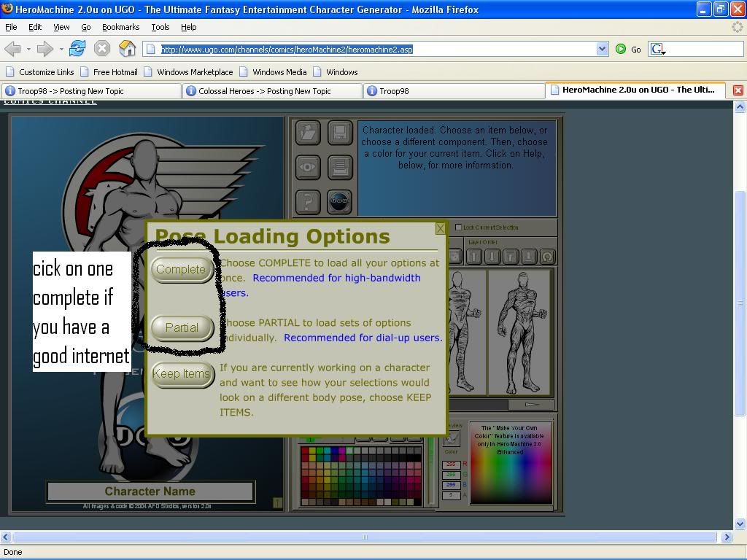Go to Firefox home page icon
This screenshot has width=747, height=560.
128,49
